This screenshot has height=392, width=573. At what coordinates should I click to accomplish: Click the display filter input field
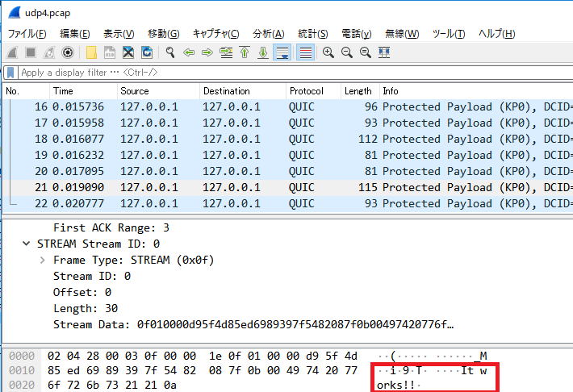point(295,73)
